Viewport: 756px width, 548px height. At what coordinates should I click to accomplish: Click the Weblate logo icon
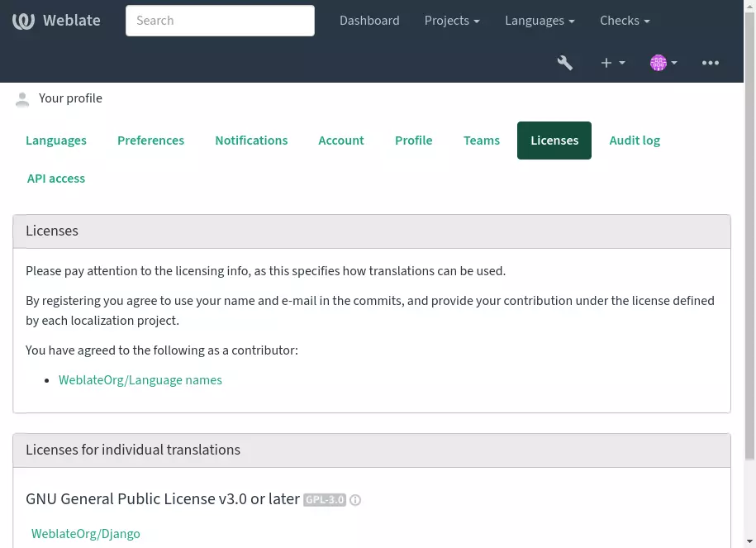[x=23, y=21]
